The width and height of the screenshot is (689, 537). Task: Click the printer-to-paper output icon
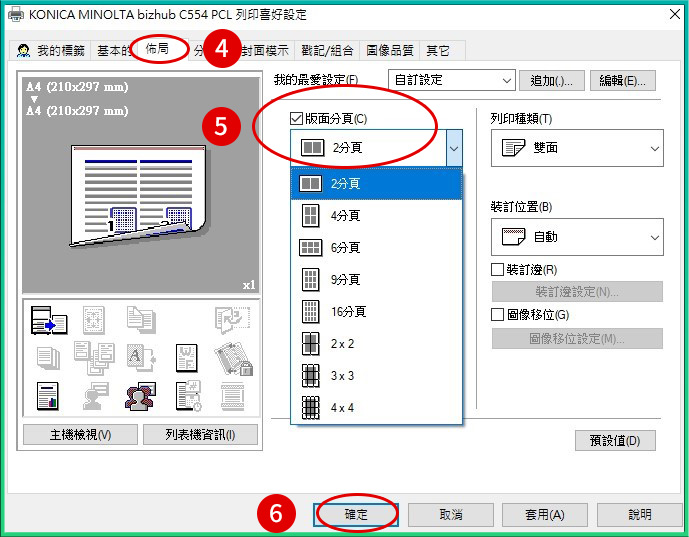point(49,320)
